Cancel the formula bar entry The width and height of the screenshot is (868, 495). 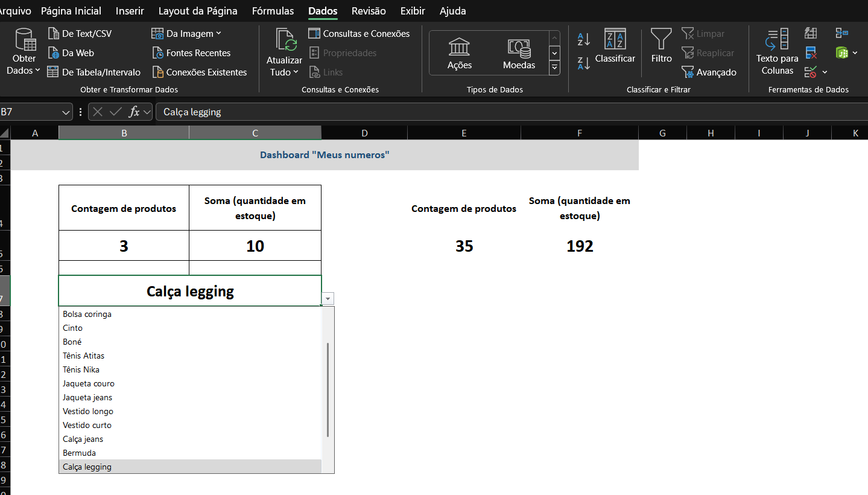point(98,112)
